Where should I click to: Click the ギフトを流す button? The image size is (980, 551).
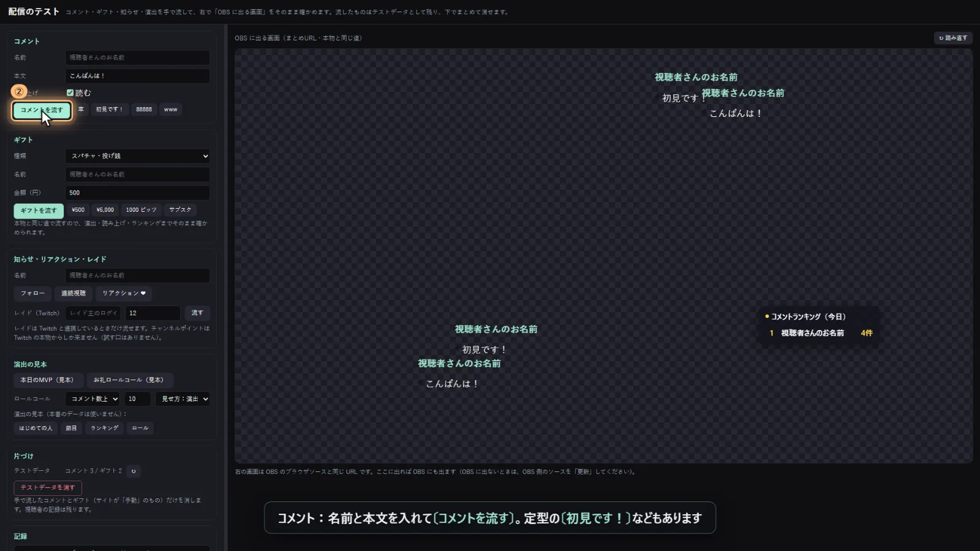tap(39, 211)
